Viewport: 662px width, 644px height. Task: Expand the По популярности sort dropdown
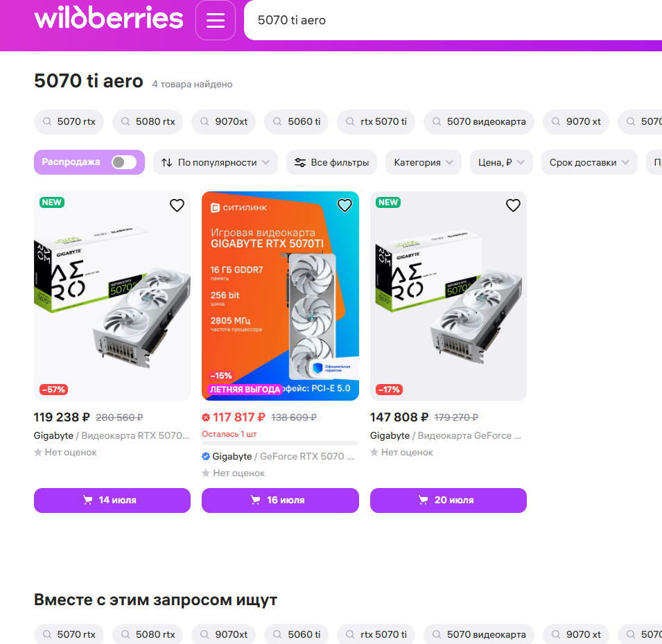pos(216,163)
